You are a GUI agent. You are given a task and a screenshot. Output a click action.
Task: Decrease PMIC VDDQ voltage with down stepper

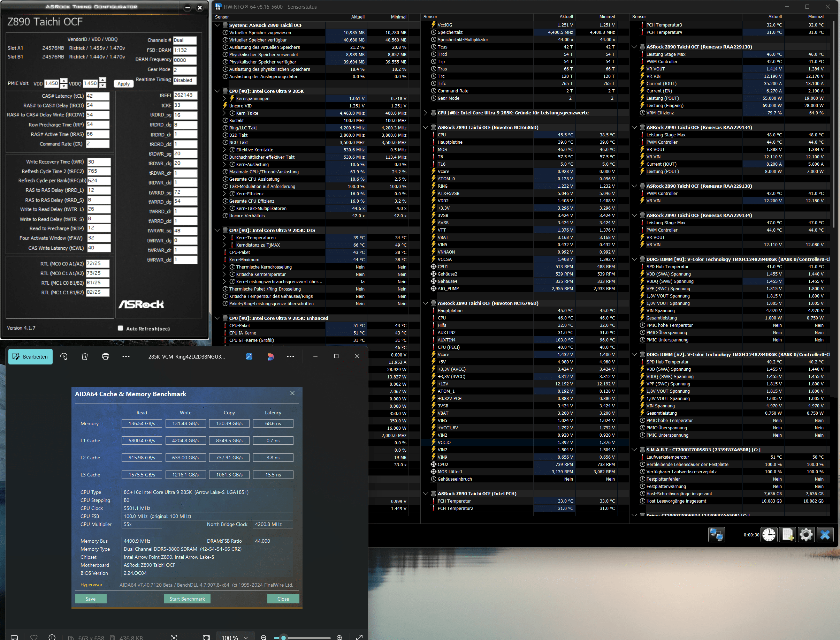102,86
